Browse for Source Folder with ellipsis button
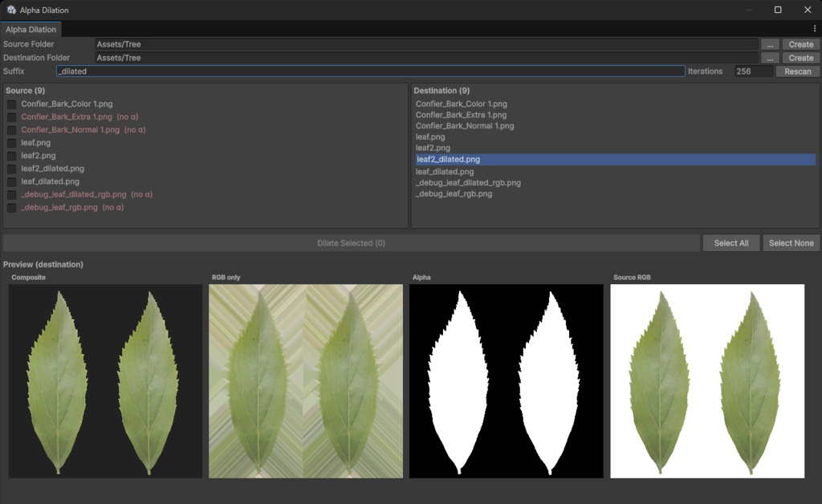Image resolution: width=822 pixels, height=504 pixels. tap(770, 44)
